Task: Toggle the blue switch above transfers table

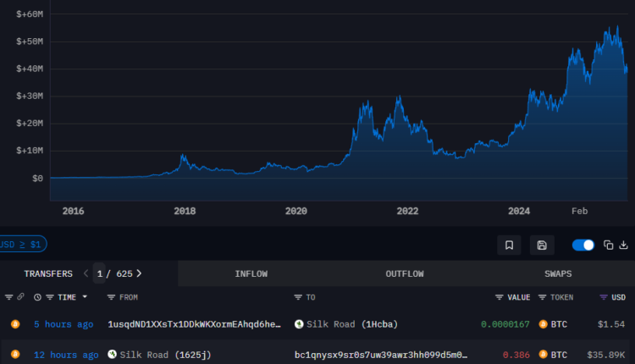Action: (x=583, y=245)
